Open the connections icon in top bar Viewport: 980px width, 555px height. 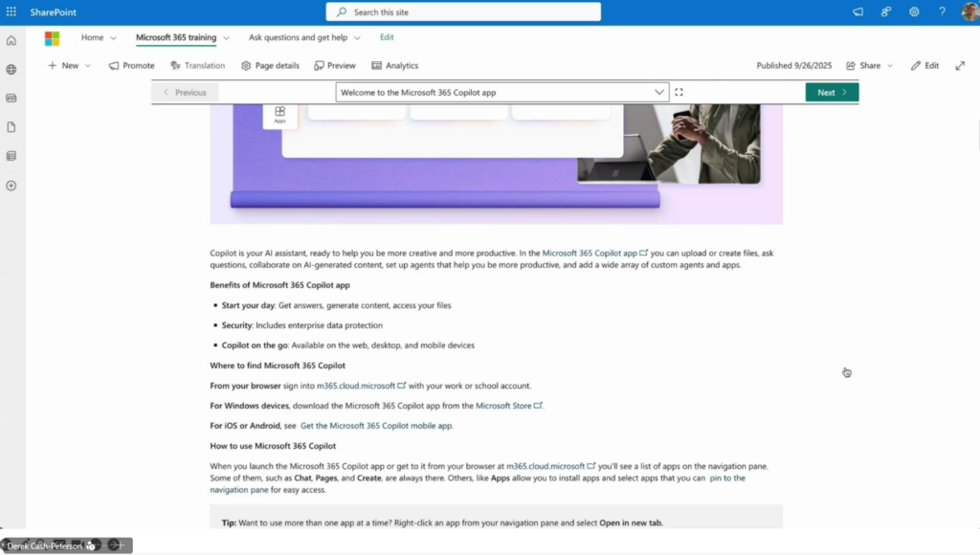[885, 11]
